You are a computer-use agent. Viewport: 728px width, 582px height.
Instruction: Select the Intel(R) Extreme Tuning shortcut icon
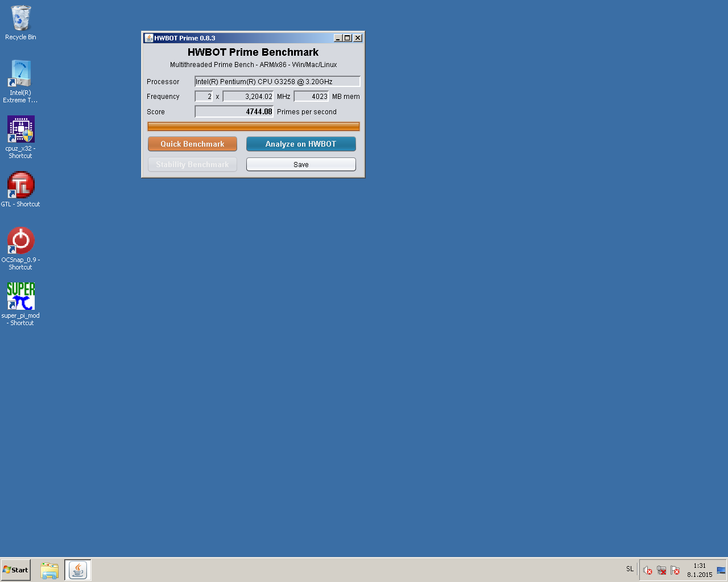[x=20, y=81]
